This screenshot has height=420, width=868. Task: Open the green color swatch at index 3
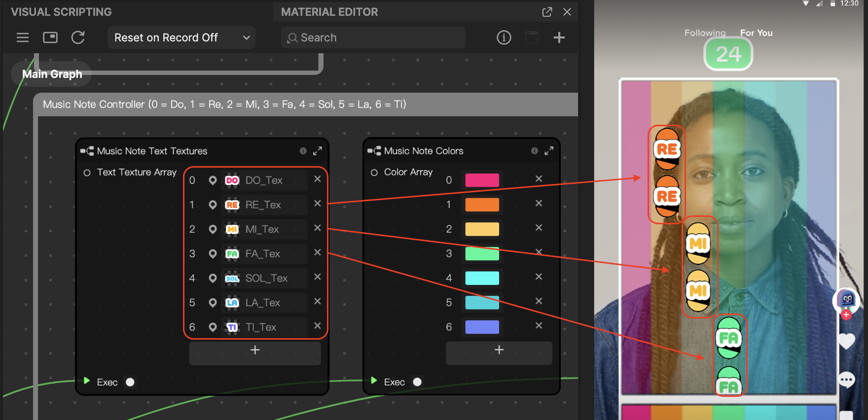[482, 253]
